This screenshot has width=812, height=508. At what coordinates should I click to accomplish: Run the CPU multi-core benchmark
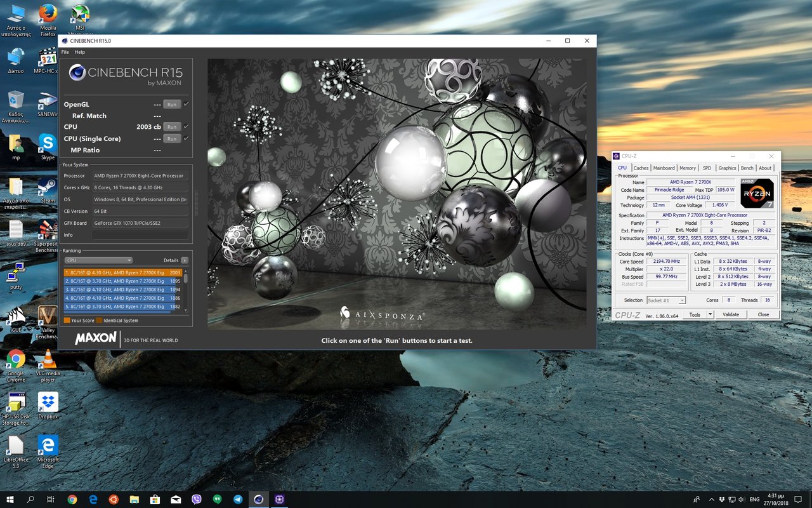click(172, 127)
